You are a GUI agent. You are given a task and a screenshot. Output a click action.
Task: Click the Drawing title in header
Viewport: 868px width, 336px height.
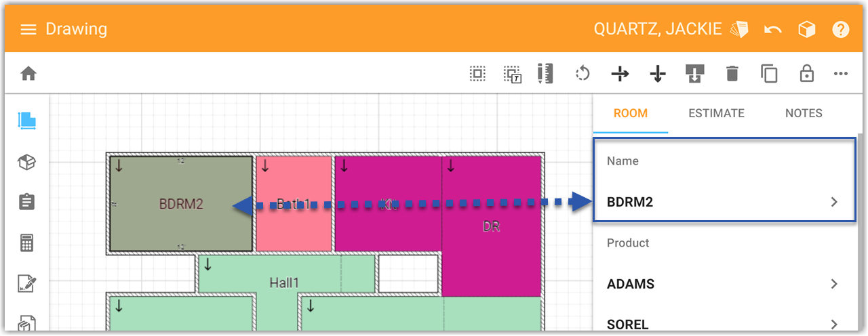pyautogui.click(x=76, y=29)
